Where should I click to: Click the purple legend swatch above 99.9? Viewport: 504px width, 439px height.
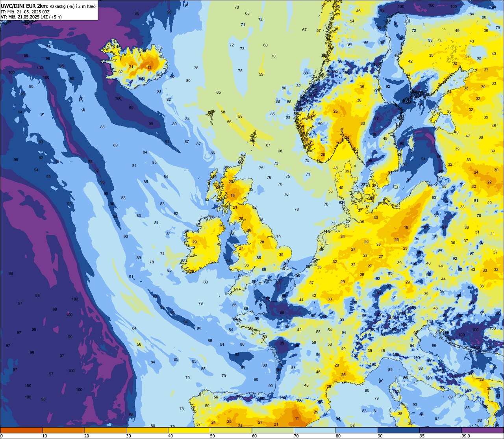[482, 430]
